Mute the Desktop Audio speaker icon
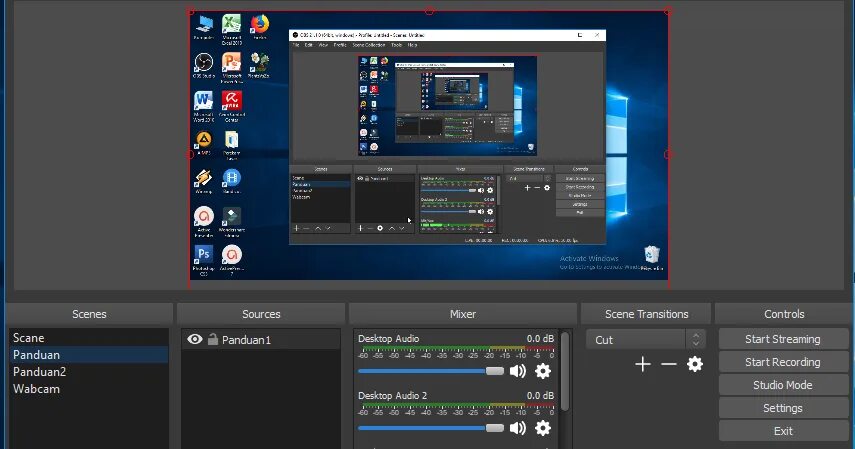855x449 pixels. [517, 371]
